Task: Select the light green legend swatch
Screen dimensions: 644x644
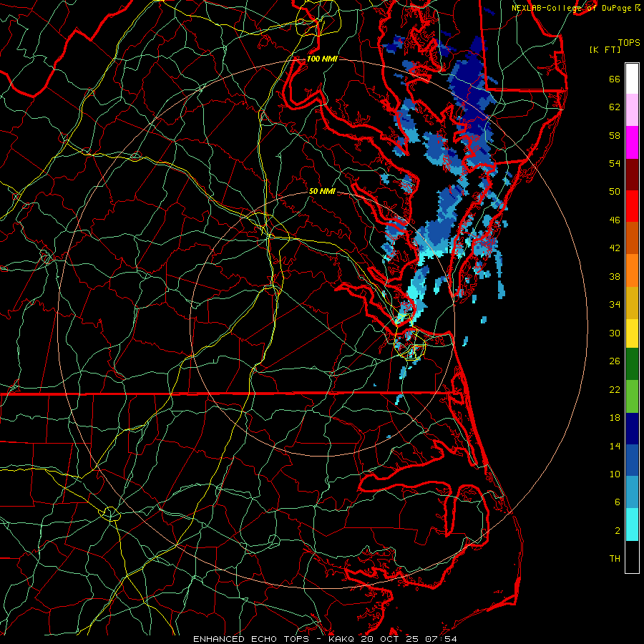Action: click(x=632, y=396)
